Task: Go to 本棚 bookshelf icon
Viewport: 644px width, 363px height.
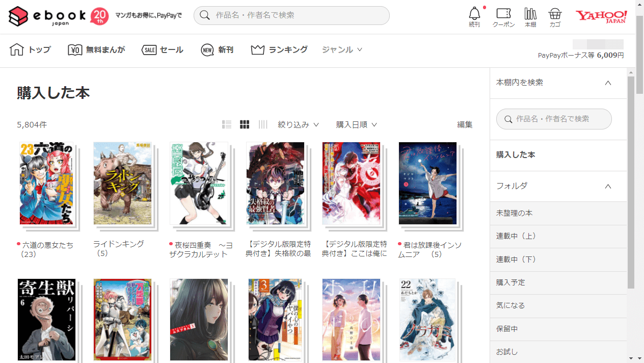Action: pyautogui.click(x=530, y=17)
